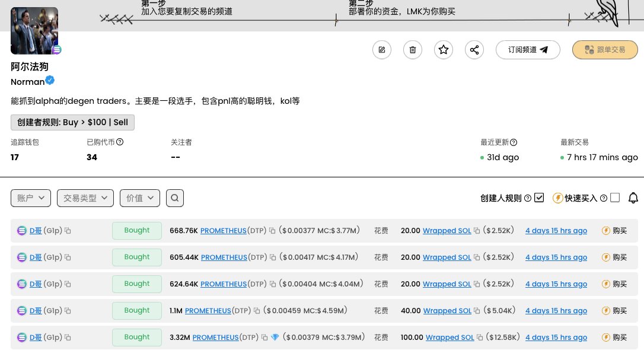Image resolution: width=644 pixels, height=350 pixels.
Task: Click the 跟单交易 copy trade button
Action: [x=605, y=50]
